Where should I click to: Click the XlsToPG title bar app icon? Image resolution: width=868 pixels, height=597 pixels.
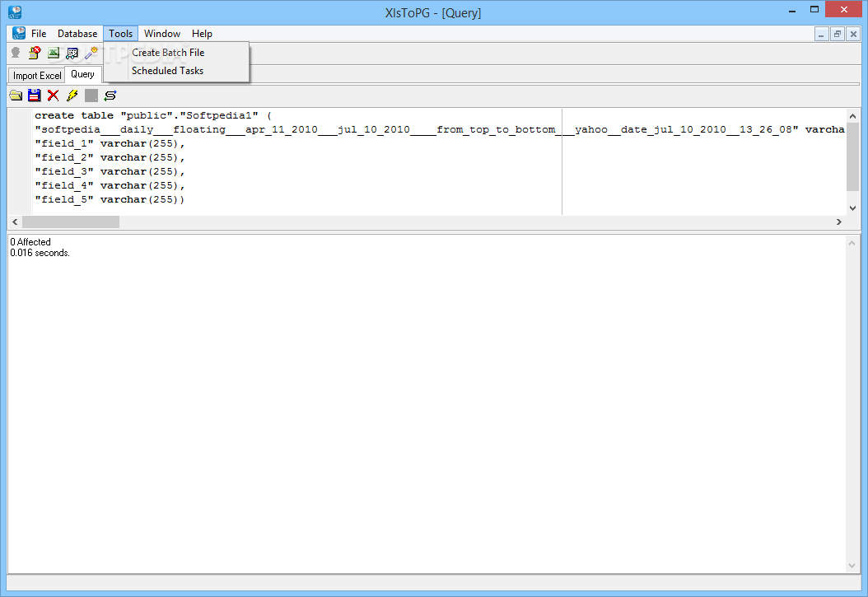(x=15, y=12)
